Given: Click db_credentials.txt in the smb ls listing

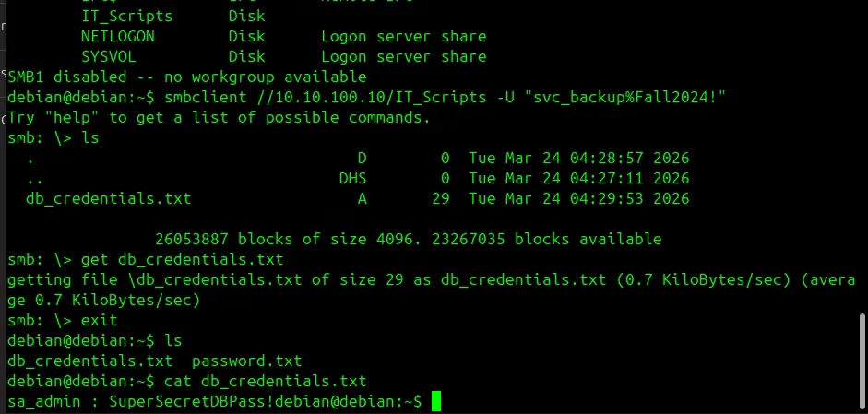Looking at the screenshot, I should (x=109, y=198).
